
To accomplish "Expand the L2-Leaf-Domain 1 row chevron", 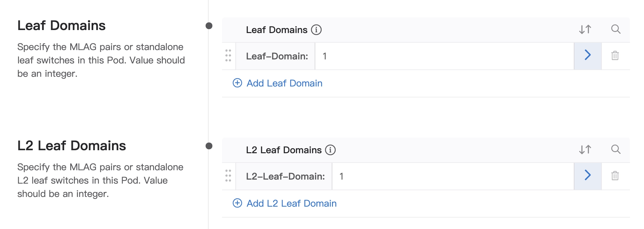I will (587, 176).
